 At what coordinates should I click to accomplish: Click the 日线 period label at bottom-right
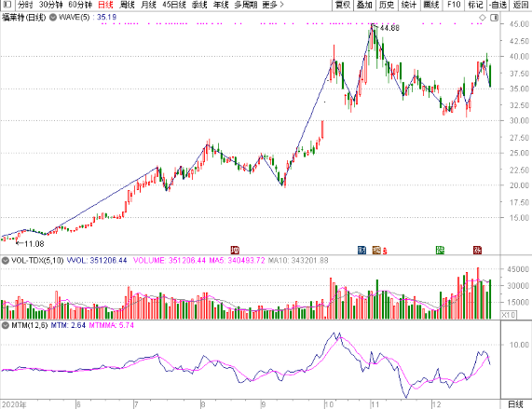515,404
